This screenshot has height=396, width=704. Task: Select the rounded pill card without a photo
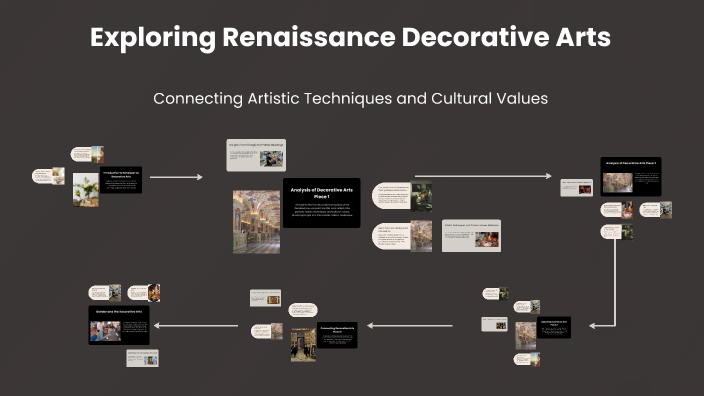pos(303,310)
